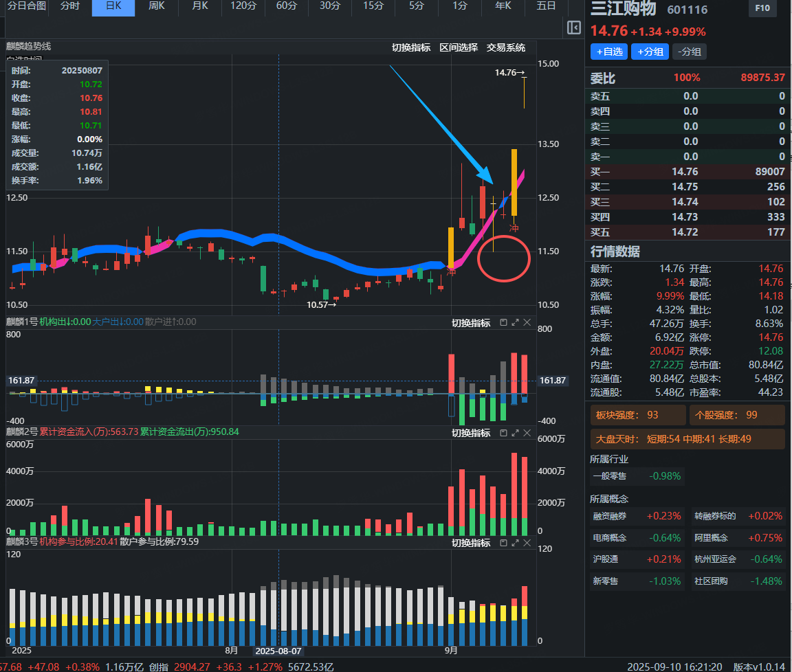
Task: Close the 麒麟3号 indicator panel
Action: 527,543
